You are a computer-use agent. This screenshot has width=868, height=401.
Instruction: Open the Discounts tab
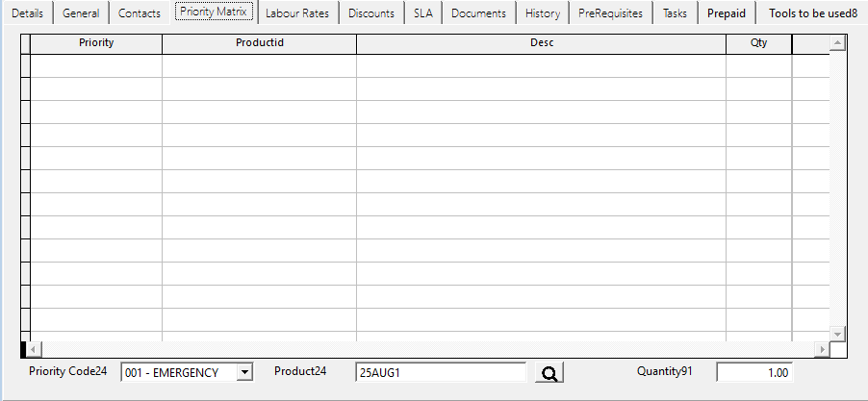point(371,13)
